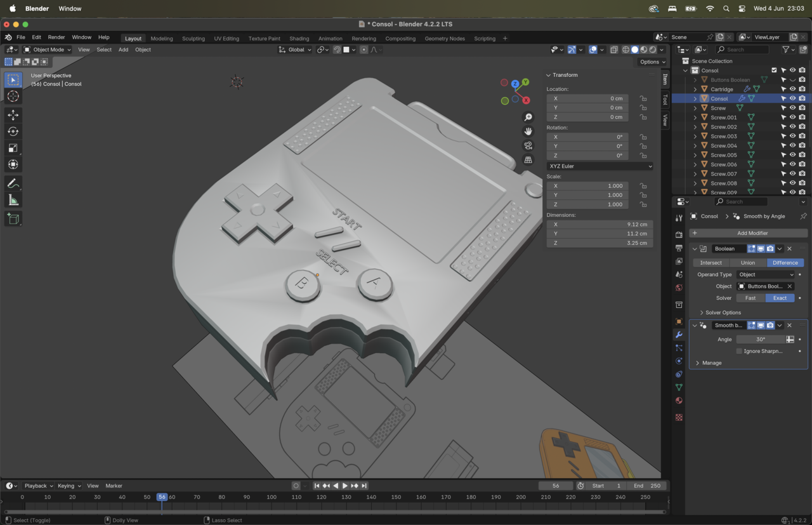Select the Union boolean operation

coord(748,263)
